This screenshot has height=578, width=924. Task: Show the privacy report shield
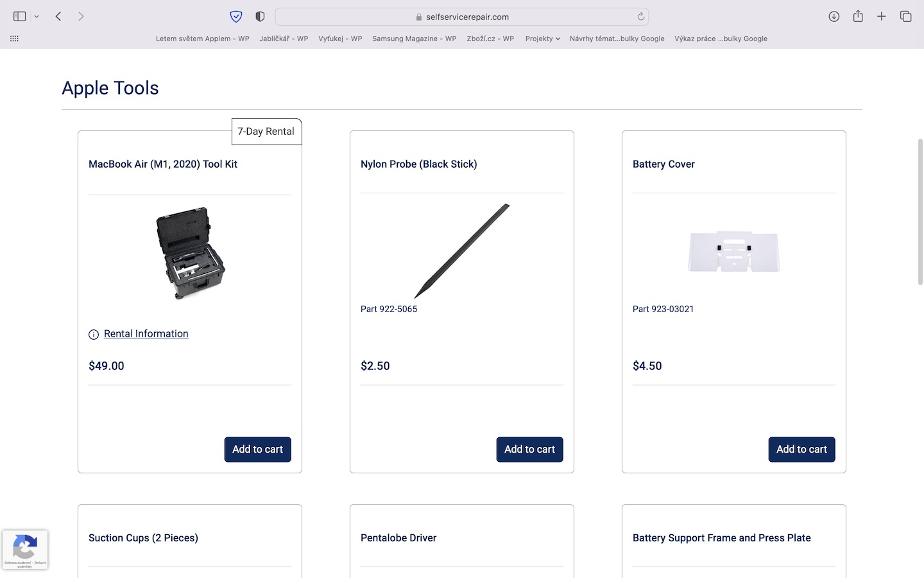(x=260, y=17)
